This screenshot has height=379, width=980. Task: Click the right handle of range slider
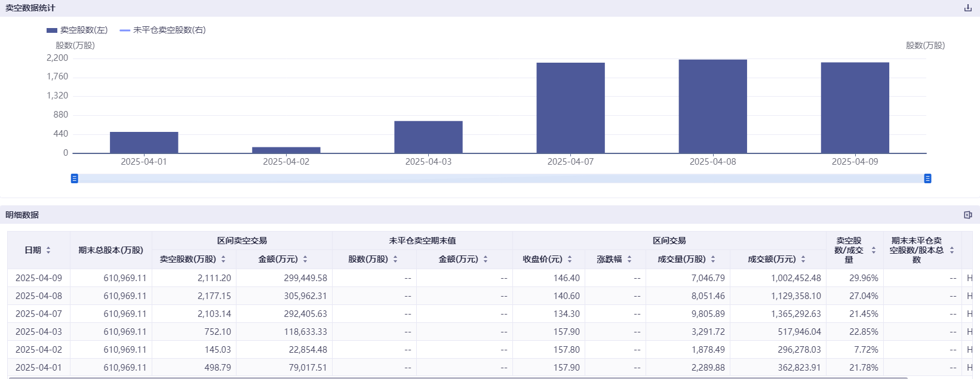(927, 178)
